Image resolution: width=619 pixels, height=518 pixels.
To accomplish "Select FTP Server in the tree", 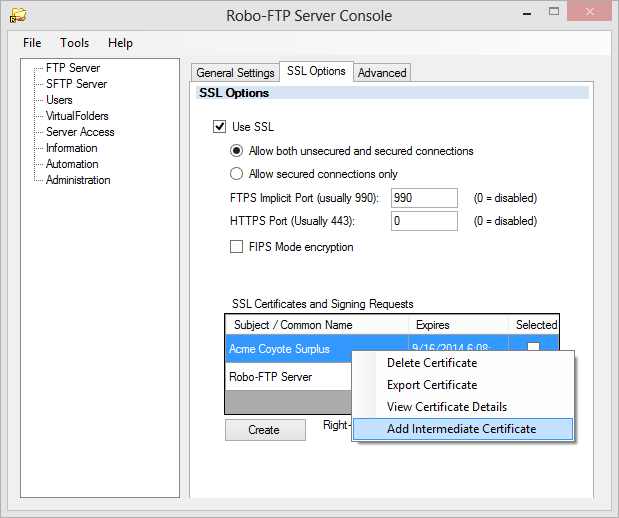I will [x=73, y=68].
